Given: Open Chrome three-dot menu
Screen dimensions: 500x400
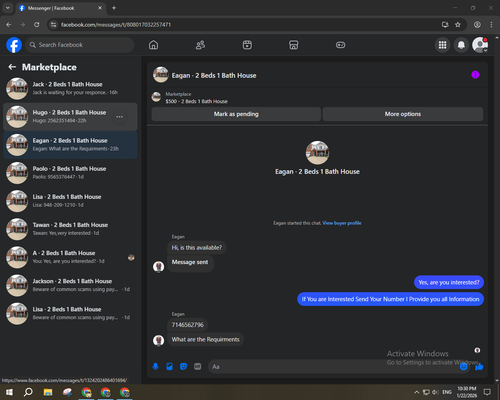Looking at the screenshot, I should pos(491,25).
